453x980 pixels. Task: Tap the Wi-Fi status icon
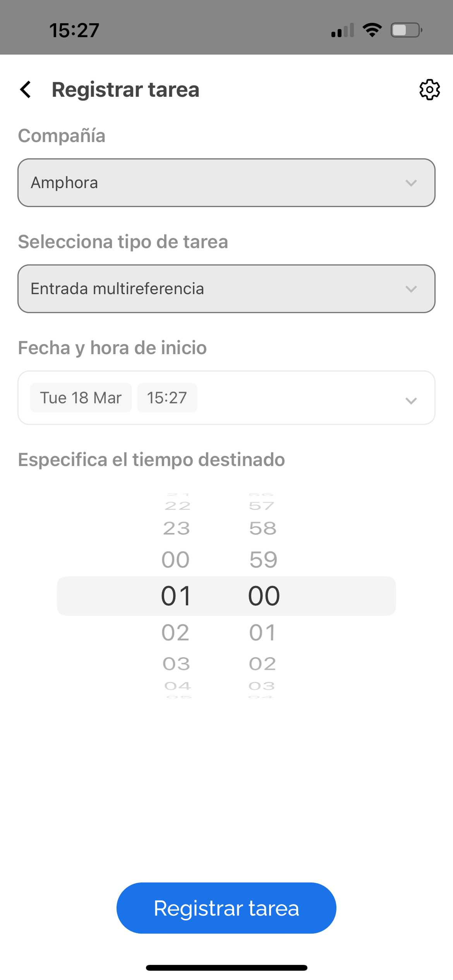click(372, 30)
